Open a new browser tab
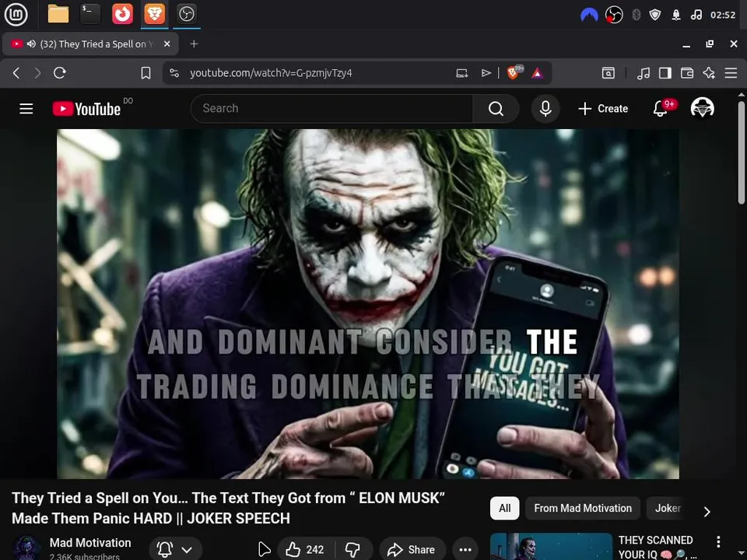 coord(194,44)
